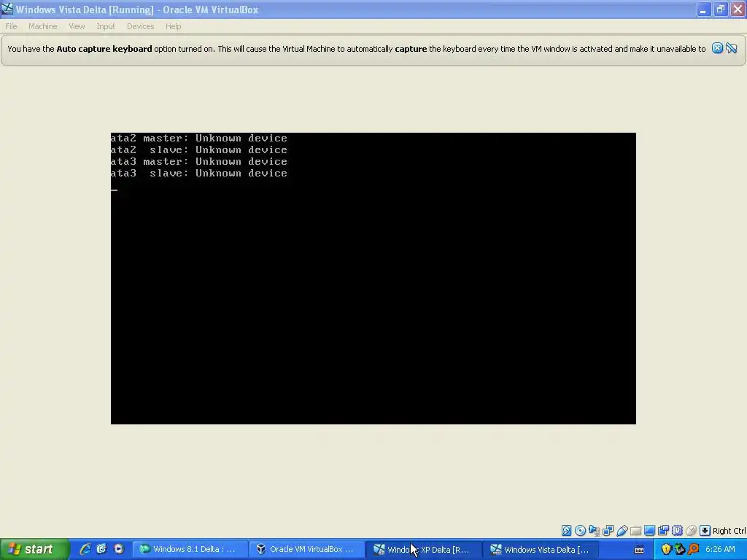This screenshot has width=747, height=560.
Task: Switch to Windows 8.1 Delta taskbar window
Action: 190,549
